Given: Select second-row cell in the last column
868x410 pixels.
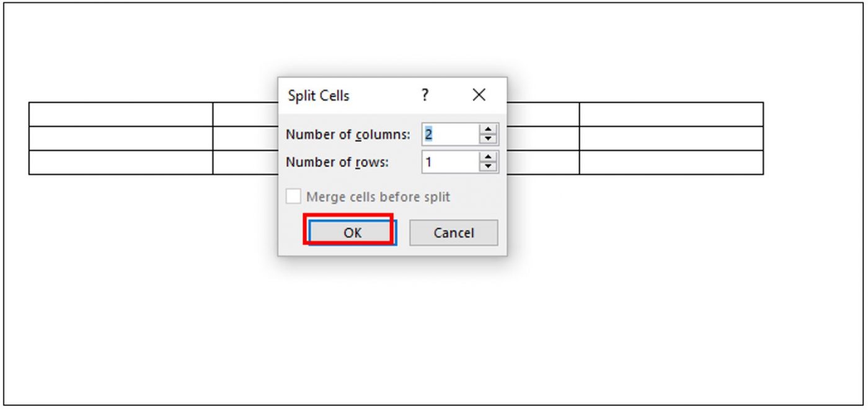Looking at the screenshot, I should point(671,139).
